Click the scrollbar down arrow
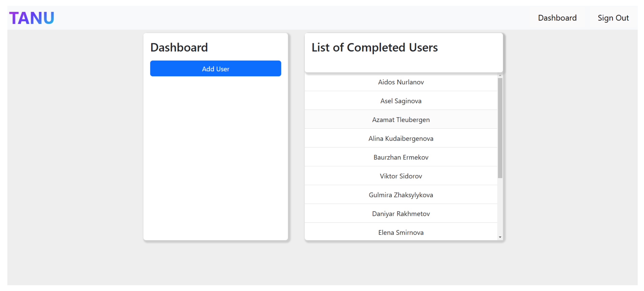The image size is (644, 291). pyautogui.click(x=500, y=237)
